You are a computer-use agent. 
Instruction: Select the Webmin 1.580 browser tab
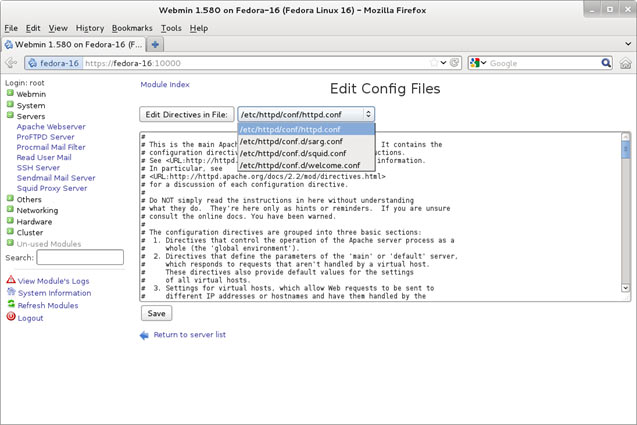(x=74, y=44)
